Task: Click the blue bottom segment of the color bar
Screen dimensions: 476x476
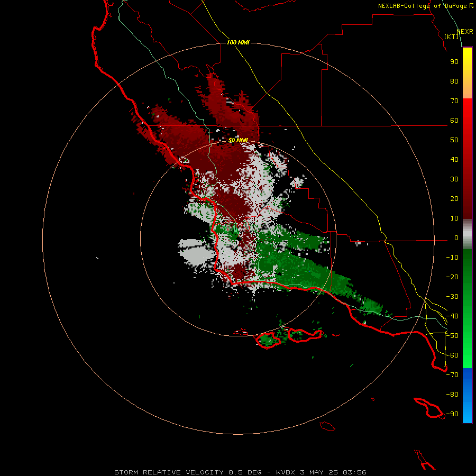Action: pyautogui.click(x=467, y=396)
